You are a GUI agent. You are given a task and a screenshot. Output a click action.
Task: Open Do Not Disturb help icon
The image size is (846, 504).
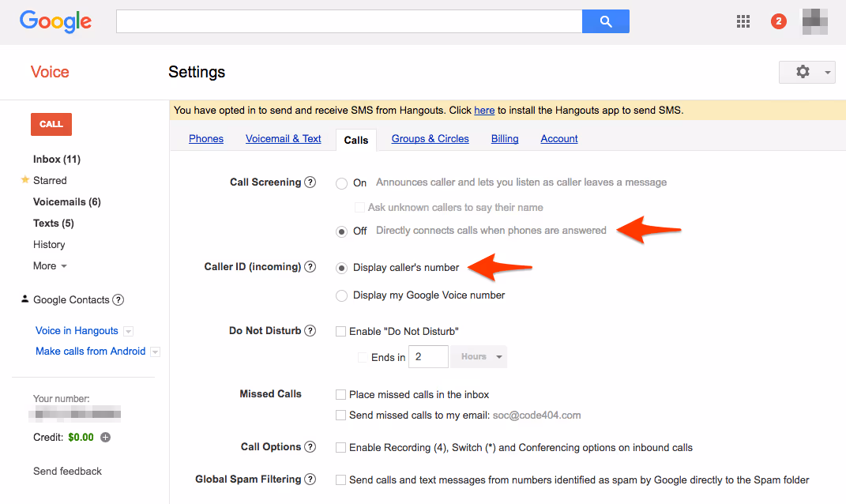(310, 330)
